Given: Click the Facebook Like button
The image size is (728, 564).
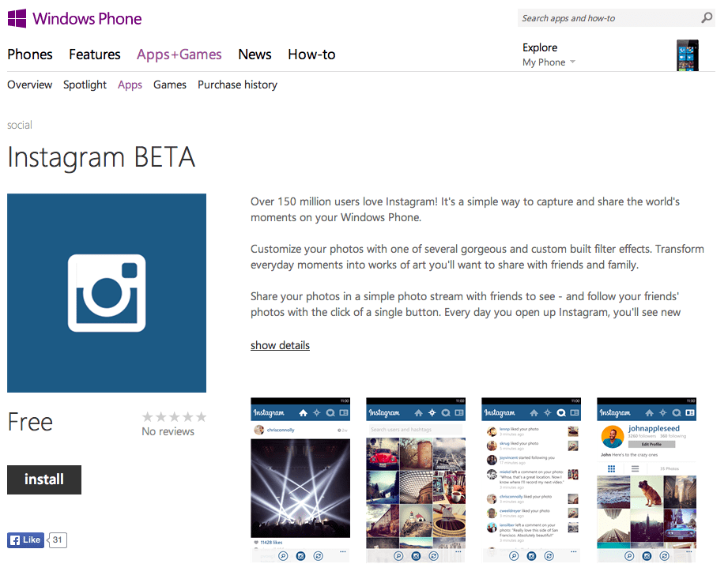Looking at the screenshot, I should point(25,540).
